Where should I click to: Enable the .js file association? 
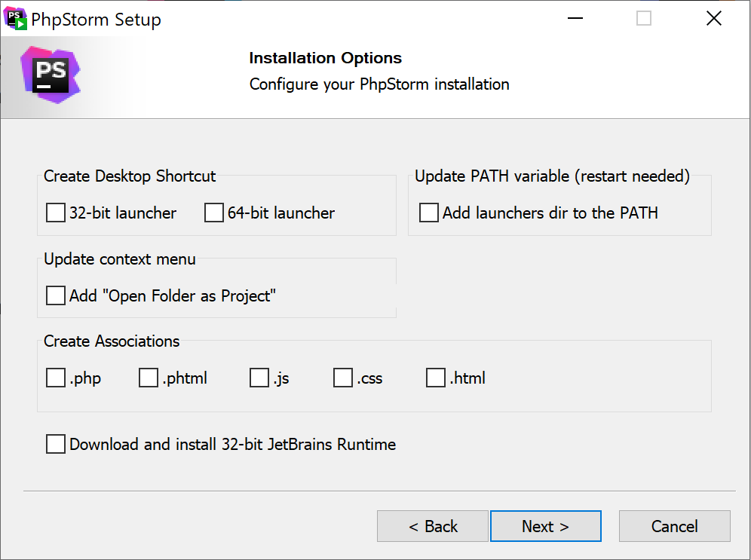click(259, 378)
